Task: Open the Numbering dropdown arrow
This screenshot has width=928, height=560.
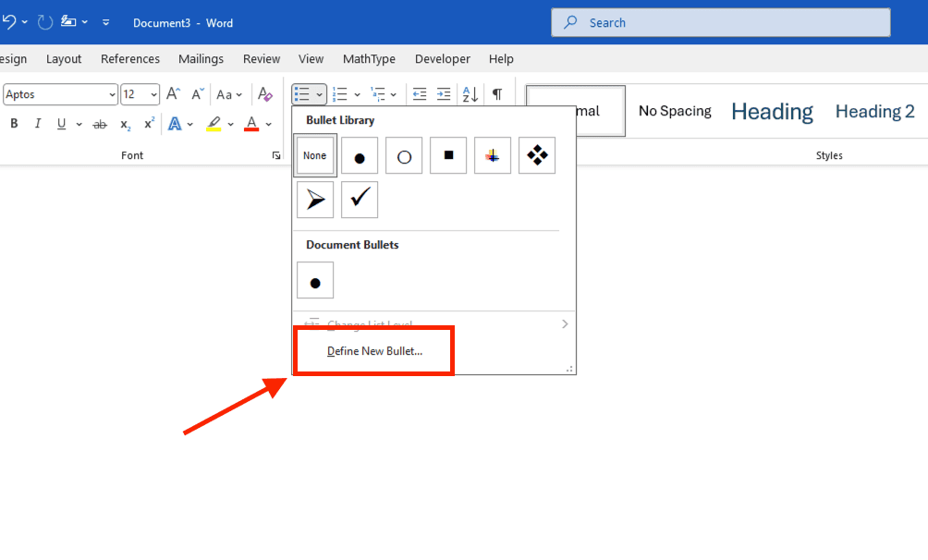Action: click(357, 94)
